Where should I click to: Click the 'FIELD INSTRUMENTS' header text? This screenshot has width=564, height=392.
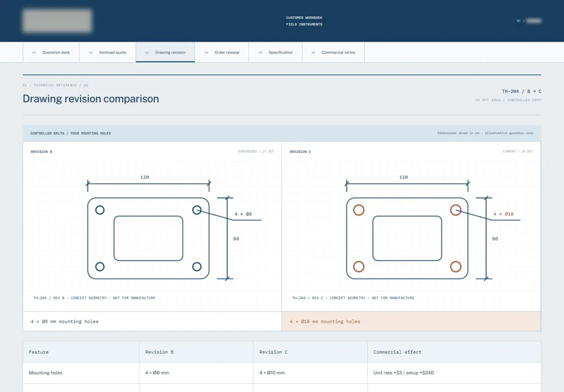(x=304, y=25)
